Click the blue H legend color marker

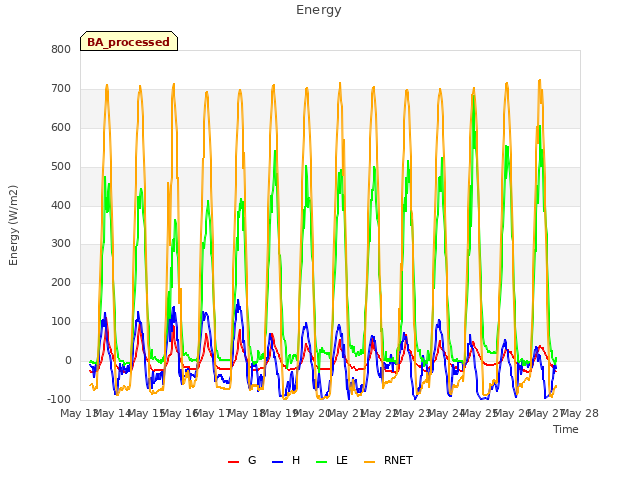click(277, 462)
